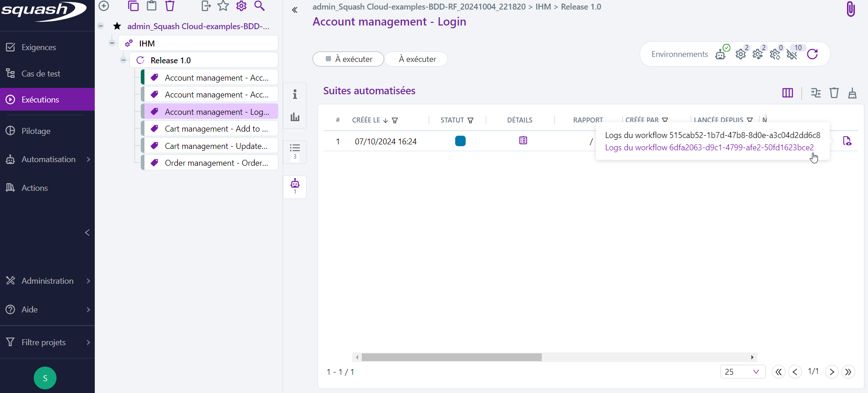Click the second gear icon with badge 2
The image size is (868, 393).
(x=758, y=54)
